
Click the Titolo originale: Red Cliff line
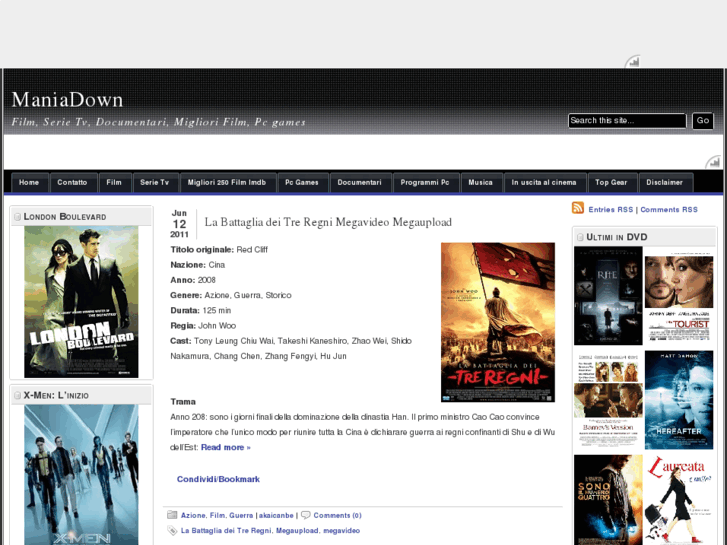pyautogui.click(x=219, y=250)
